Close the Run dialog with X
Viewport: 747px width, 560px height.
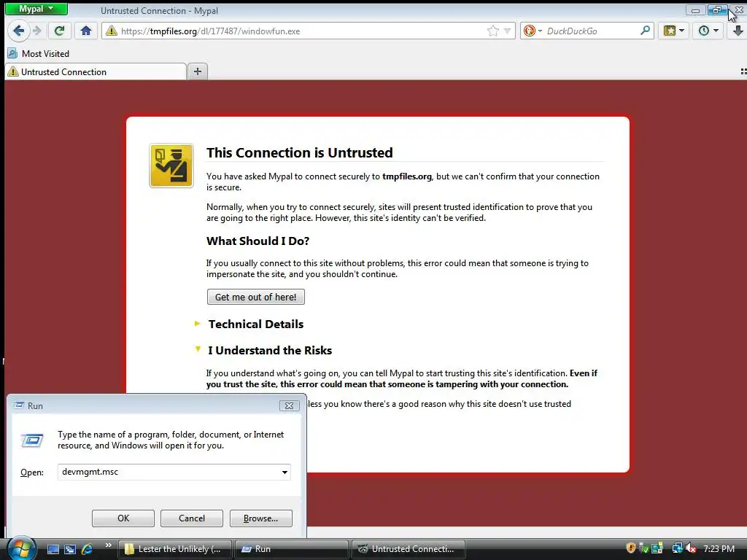tap(289, 405)
